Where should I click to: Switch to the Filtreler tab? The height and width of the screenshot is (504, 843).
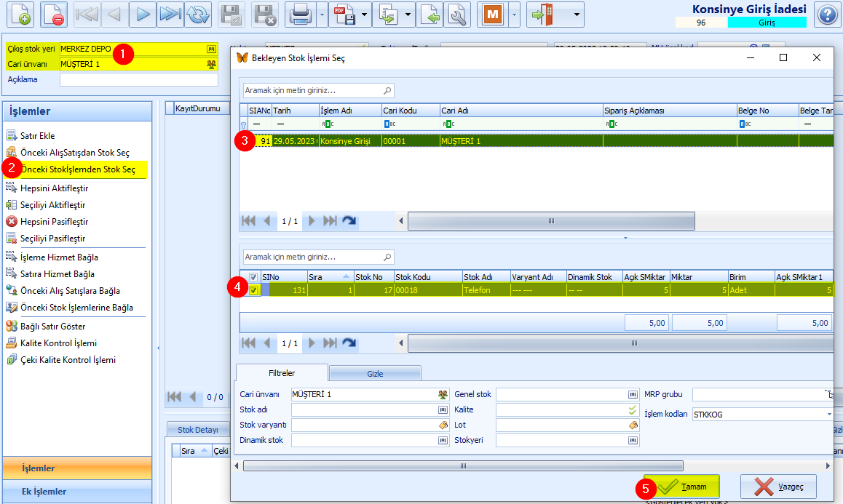click(282, 373)
